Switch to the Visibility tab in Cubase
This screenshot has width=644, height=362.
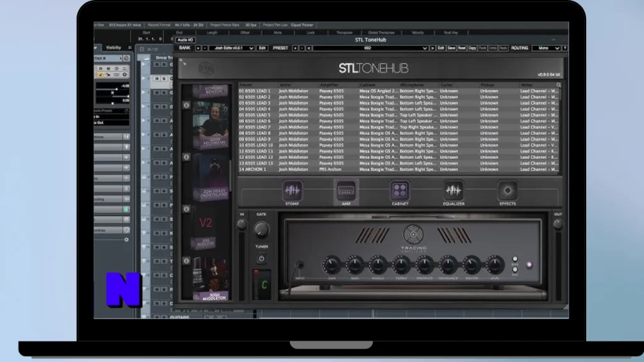click(x=113, y=48)
